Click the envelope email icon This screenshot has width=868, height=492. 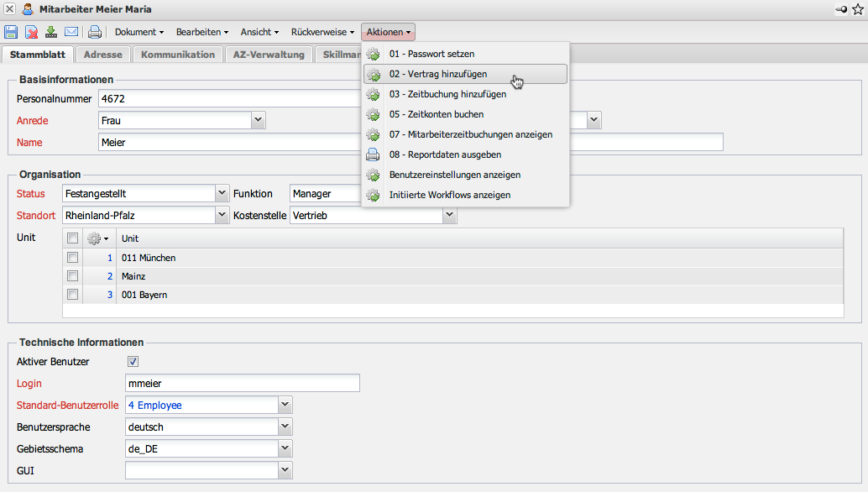(71, 32)
